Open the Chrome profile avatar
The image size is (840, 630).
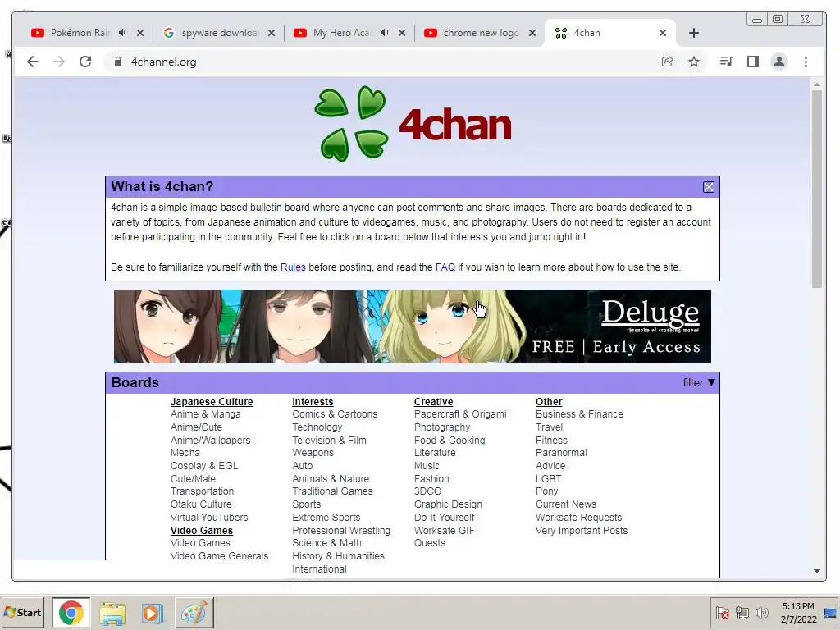pos(779,62)
